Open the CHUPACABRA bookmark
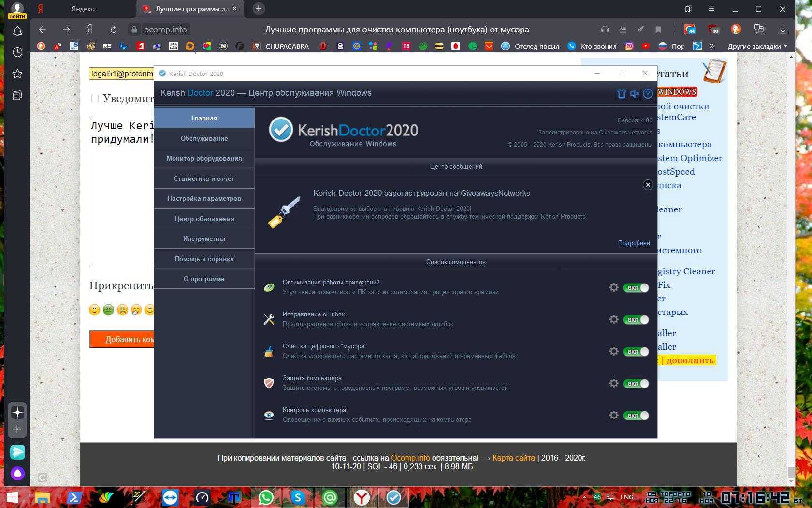Screen dimensions: 812x508 [x=281, y=46]
